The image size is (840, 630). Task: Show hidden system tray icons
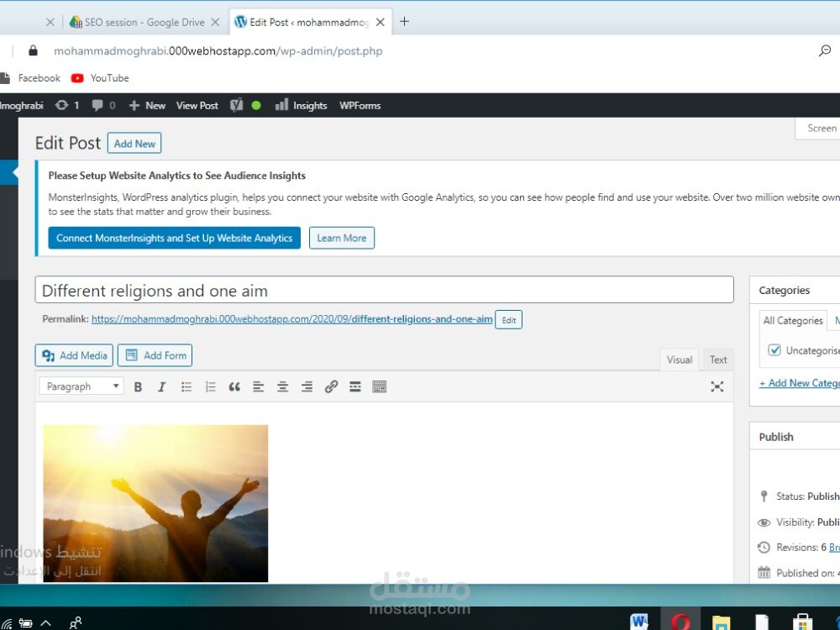[46, 623]
